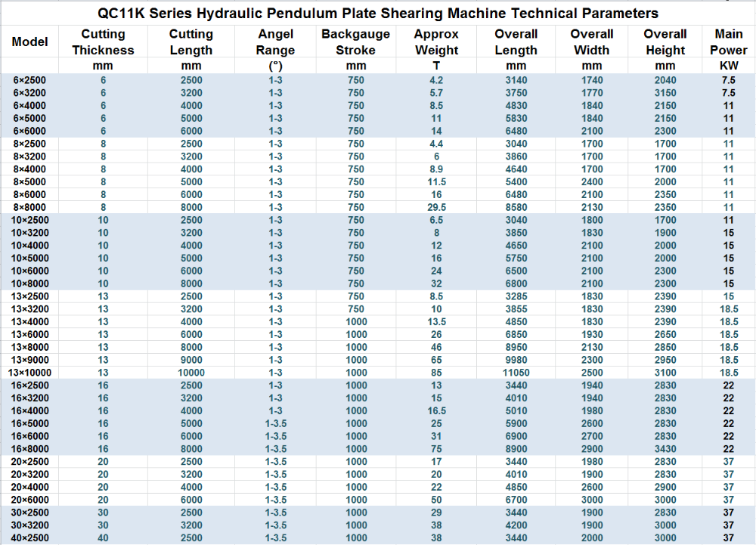The width and height of the screenshot is (756, 545).
Task: Select model cell 16×8000
Action: 29,449
